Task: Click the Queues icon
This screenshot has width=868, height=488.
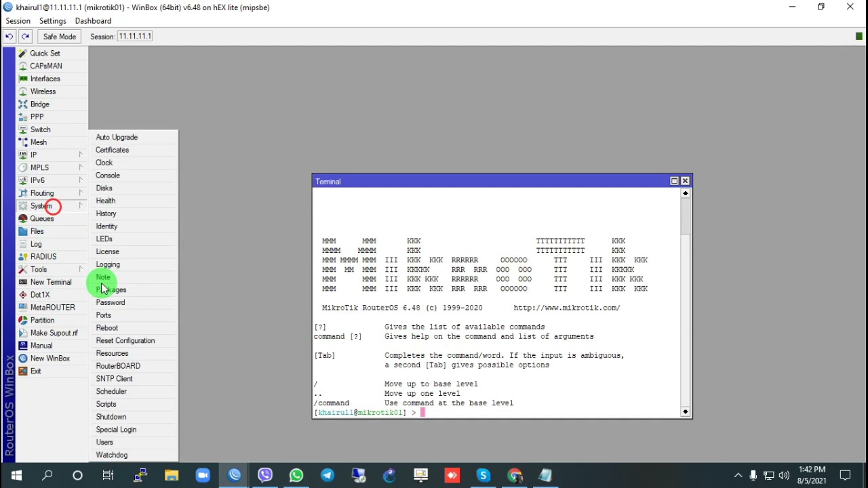Action: coord(23,218)
